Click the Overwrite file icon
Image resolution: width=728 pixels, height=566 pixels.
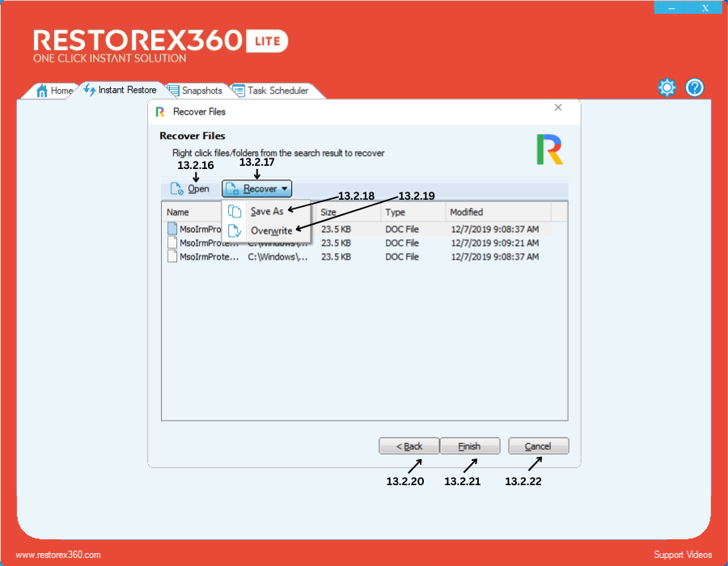click(x=235, y=231)
